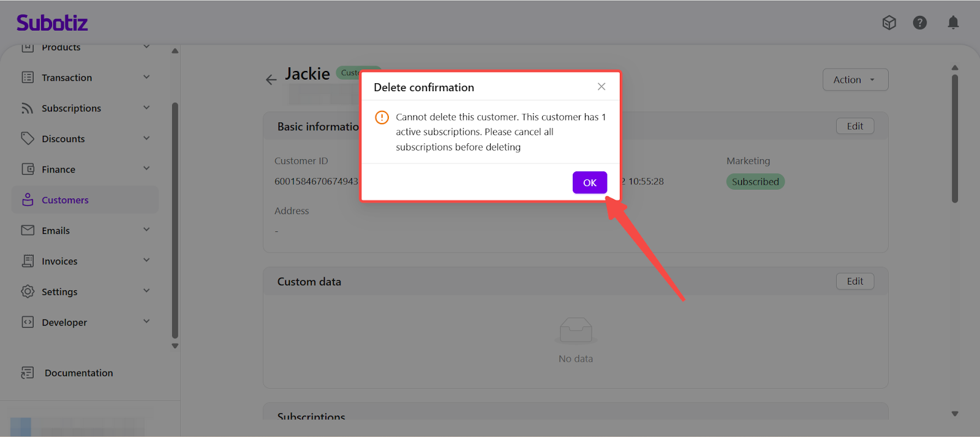Click Edit in the Custom data section

pyautogui.click(x=854, y=282)
